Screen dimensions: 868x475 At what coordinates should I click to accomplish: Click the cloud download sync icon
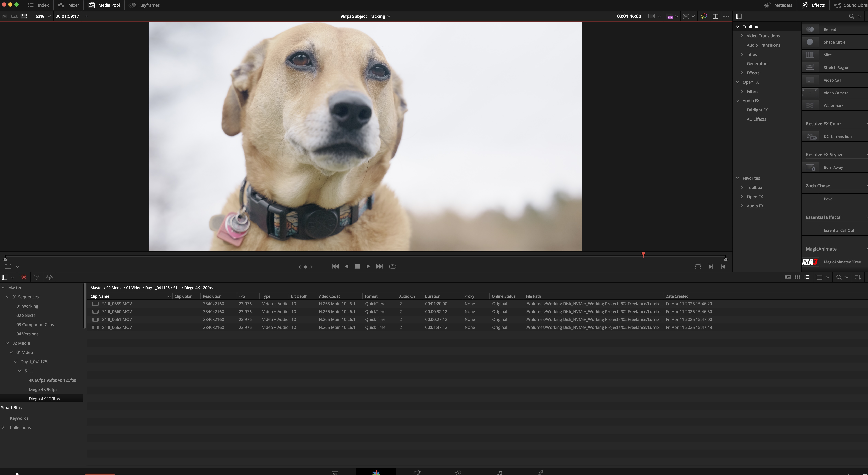(x=50, y=277)
